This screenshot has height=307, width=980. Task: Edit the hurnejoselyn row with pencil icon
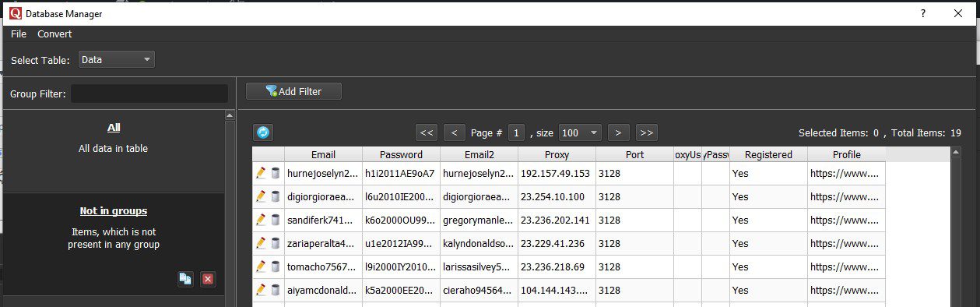click(x=261, y=173)
